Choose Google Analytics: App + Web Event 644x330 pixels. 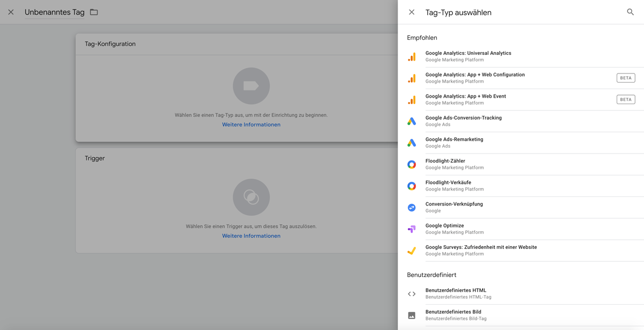521,99
